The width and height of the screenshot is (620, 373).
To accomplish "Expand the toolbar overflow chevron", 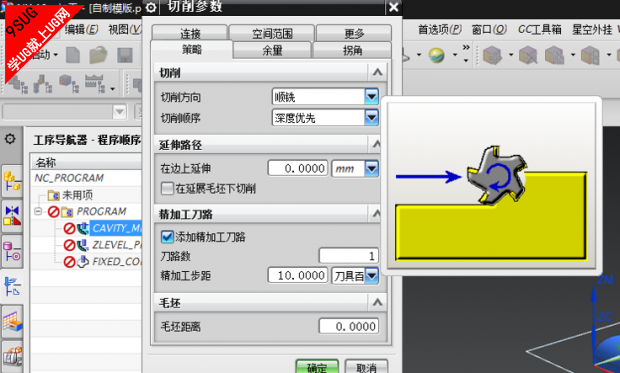I will (466, 48).
